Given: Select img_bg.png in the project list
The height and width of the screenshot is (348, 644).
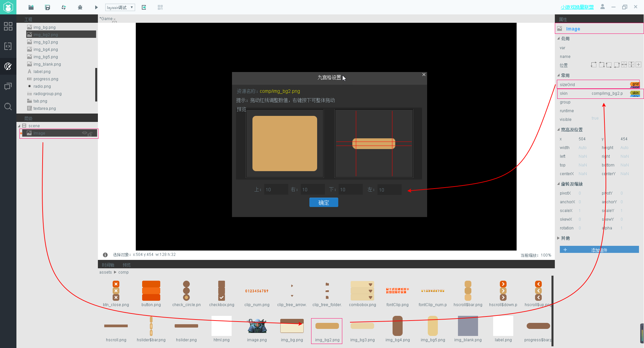Looking at the screenshot, I should tap(44, 27).
